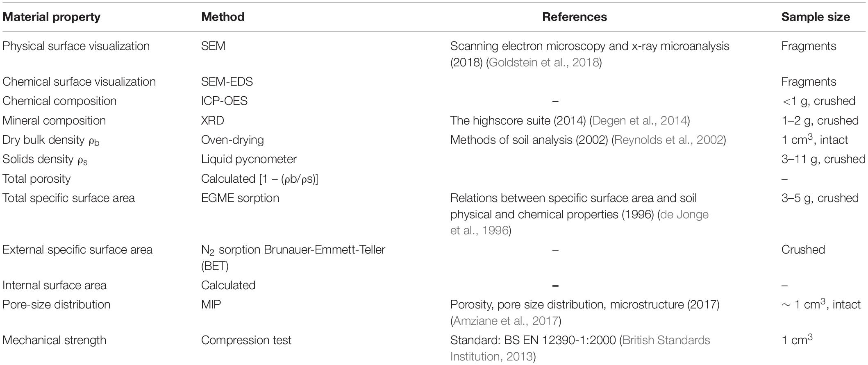Click the Total porosity row label
Image resolution: width=868 pixels, height=365 pixels.
(x=36, y=179)
